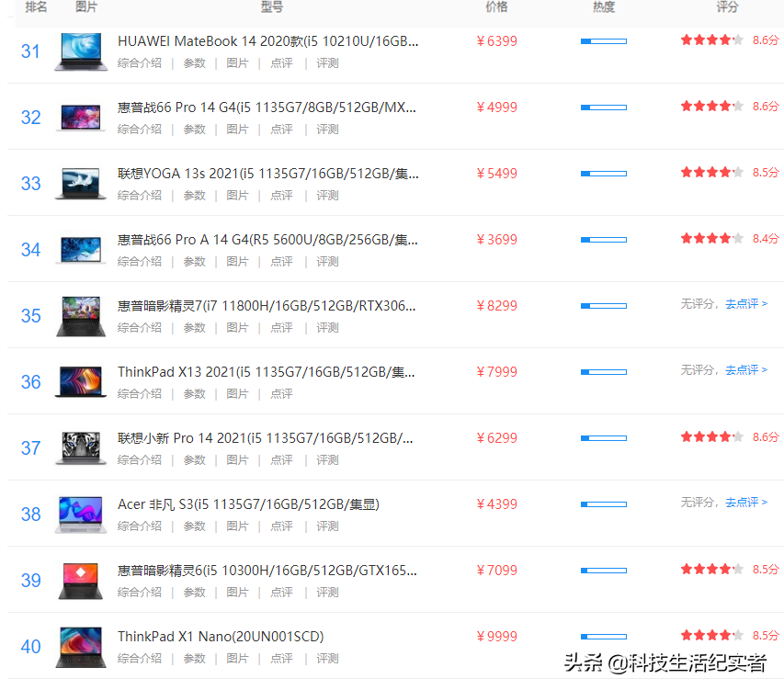The image size is (784, 690).
Task: Click the ¥8299 price text
Action: coord(496,306)
